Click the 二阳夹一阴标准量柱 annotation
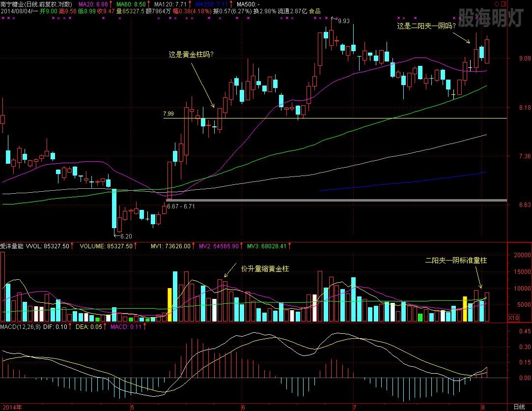Screen dimensions: 532x411 (456, 260)
